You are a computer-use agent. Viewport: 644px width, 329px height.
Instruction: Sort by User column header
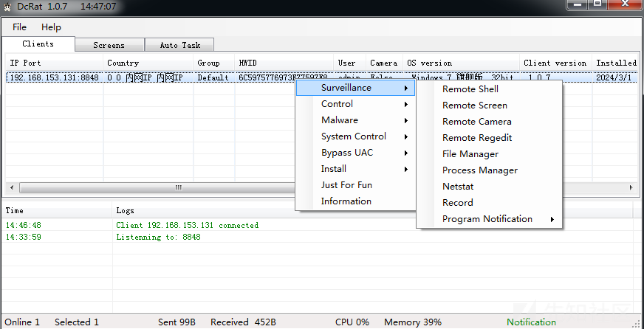(350, 63)
